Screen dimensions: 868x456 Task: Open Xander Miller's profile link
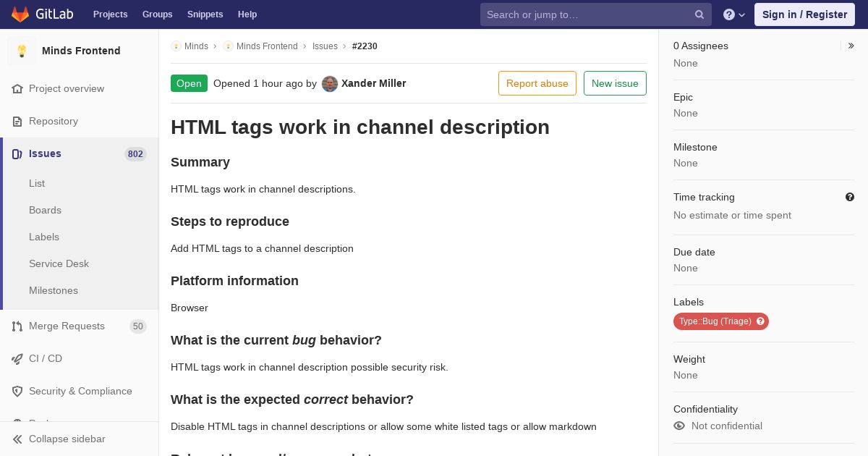point(373,83)
